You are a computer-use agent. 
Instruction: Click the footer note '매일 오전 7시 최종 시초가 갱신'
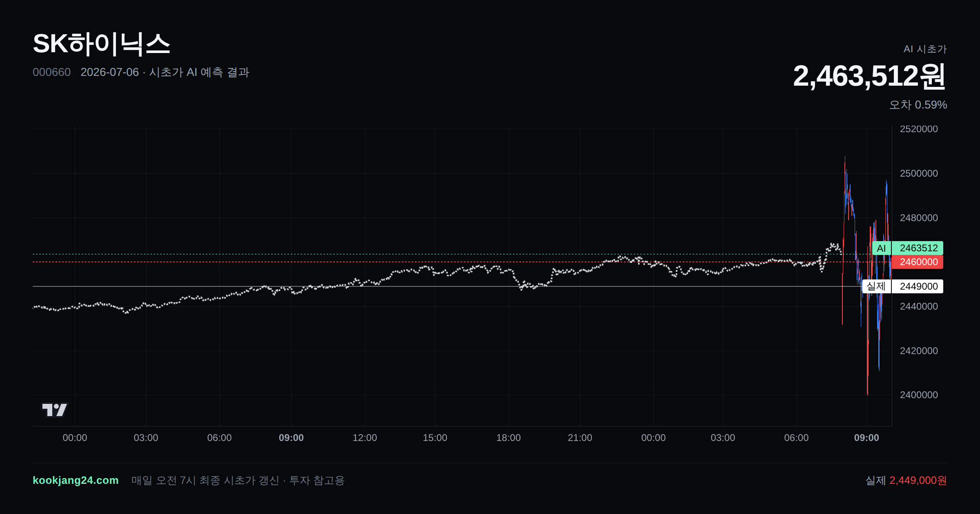click(x=205, y=480)
